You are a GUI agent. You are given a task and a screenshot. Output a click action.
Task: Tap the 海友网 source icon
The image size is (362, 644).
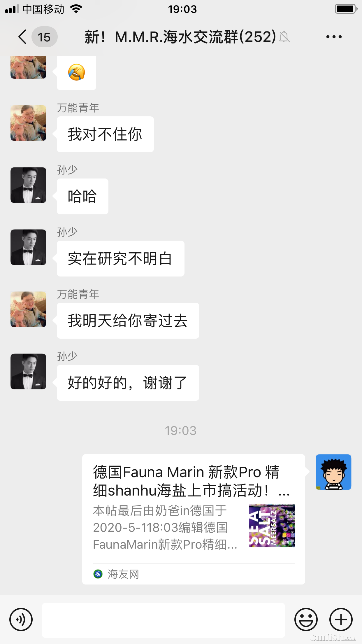click(x=98, y=574)
